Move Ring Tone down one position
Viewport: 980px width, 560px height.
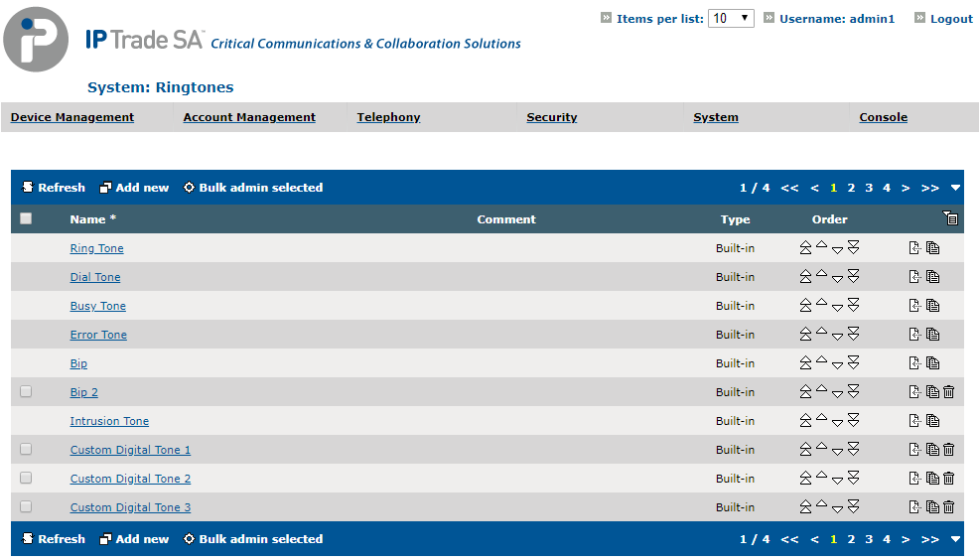837,250
